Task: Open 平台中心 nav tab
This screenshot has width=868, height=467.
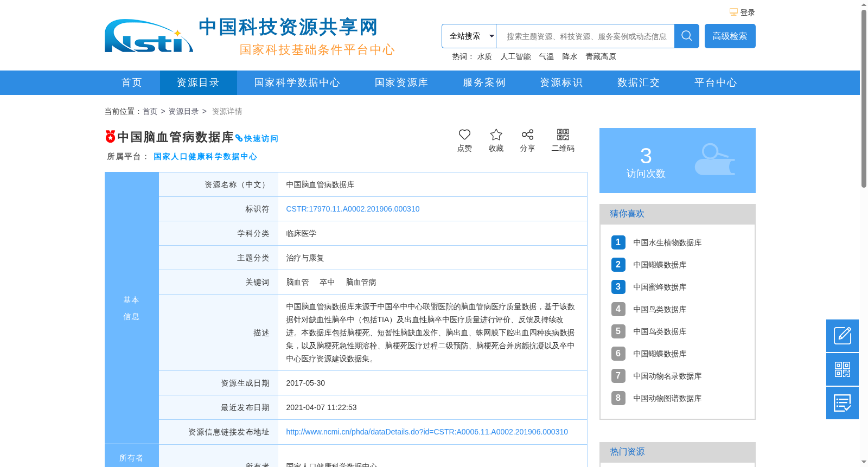Action: [716, 82]
